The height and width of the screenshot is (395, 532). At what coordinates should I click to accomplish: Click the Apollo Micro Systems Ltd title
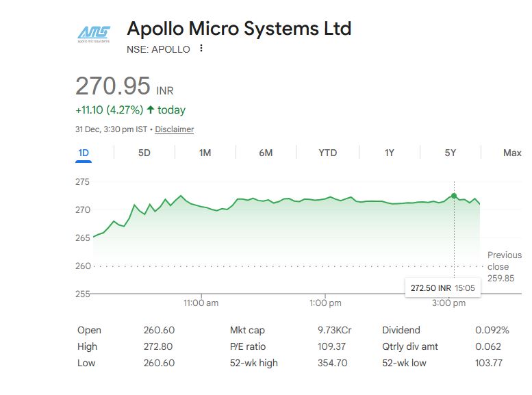pos(239,29)
